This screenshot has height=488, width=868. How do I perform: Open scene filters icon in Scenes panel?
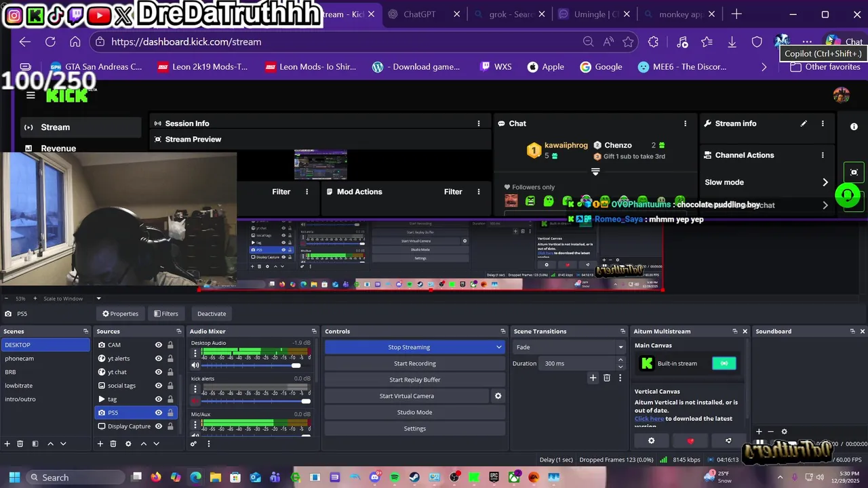coord(35,444)
